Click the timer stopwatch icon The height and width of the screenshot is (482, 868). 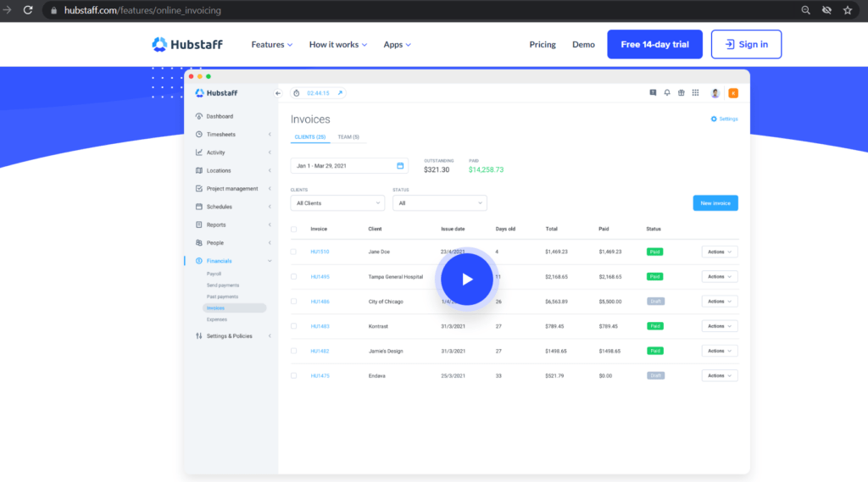(297, 93)
